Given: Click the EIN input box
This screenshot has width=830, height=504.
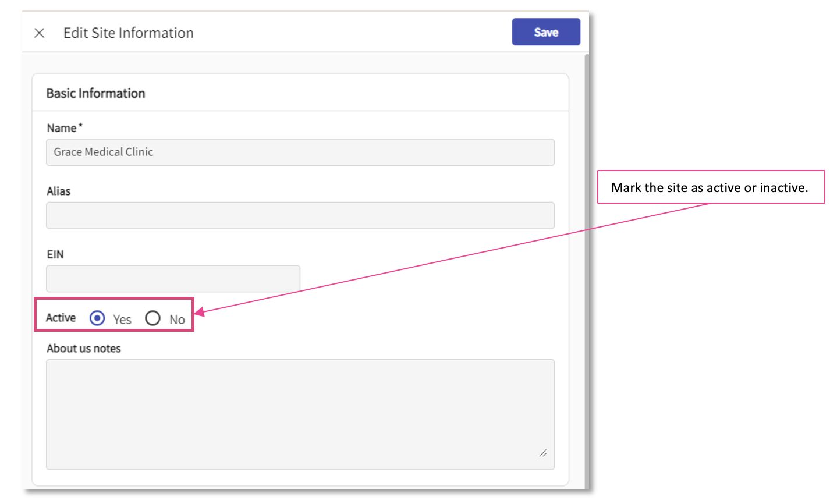Looking at the screenshot, I should click(173, 279).
